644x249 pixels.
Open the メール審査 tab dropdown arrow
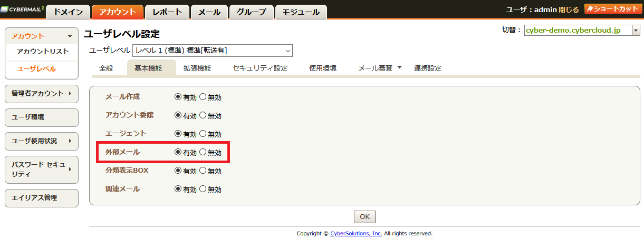(399, 67)
